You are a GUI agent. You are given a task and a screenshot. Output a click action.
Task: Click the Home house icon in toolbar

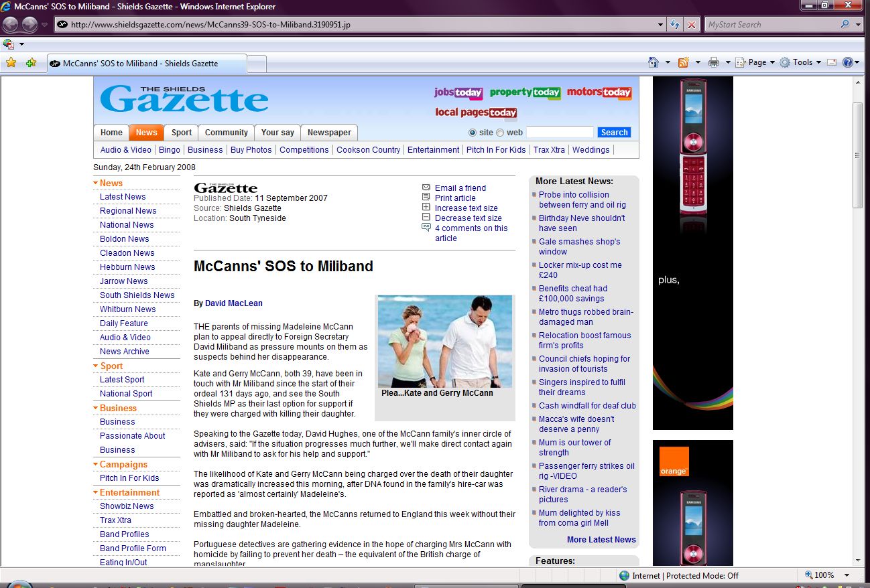[x=654, y=62]
